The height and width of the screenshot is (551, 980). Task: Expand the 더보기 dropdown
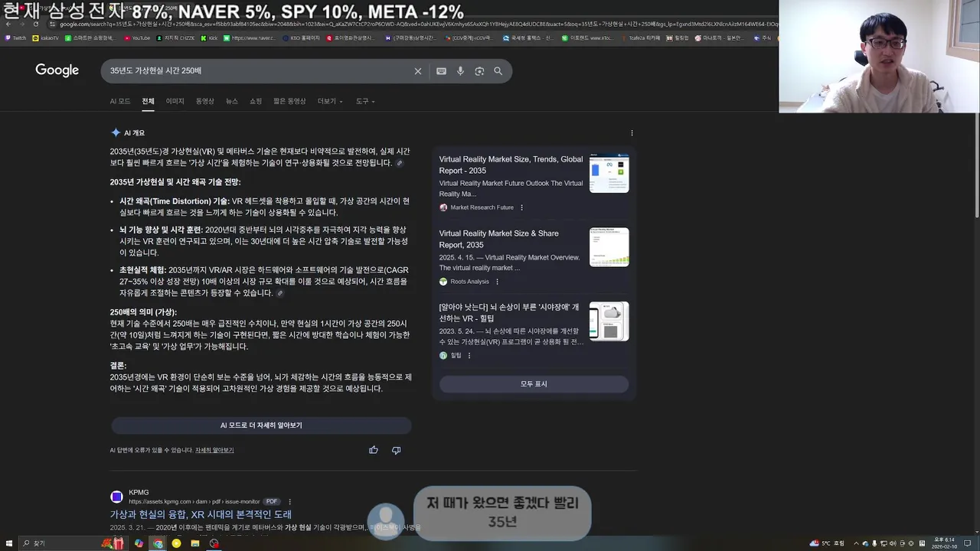tap(330, 101)
